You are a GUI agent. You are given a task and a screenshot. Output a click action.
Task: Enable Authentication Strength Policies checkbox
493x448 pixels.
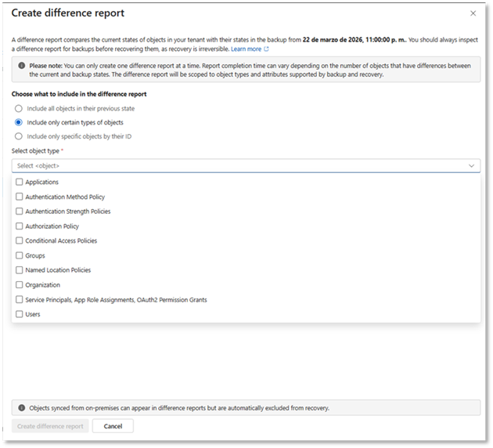pos(20,211)
